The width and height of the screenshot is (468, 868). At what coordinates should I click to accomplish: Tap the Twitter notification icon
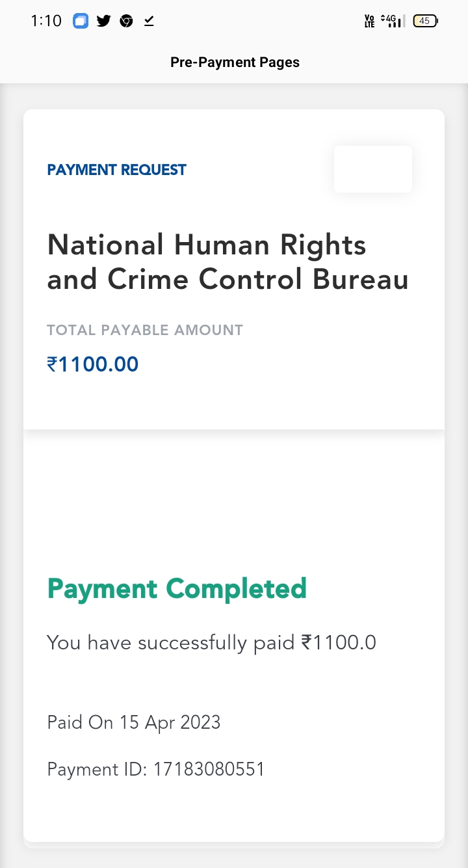(x=103, y=21)
